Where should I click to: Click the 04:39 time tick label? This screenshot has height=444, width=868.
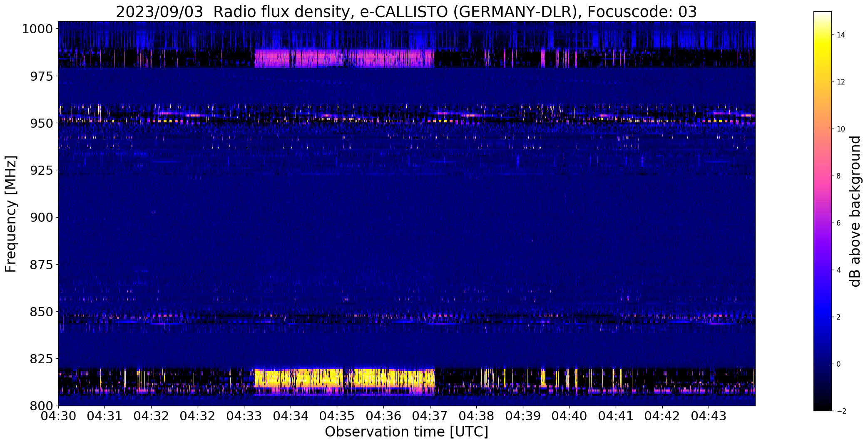(x=523, y=416)
